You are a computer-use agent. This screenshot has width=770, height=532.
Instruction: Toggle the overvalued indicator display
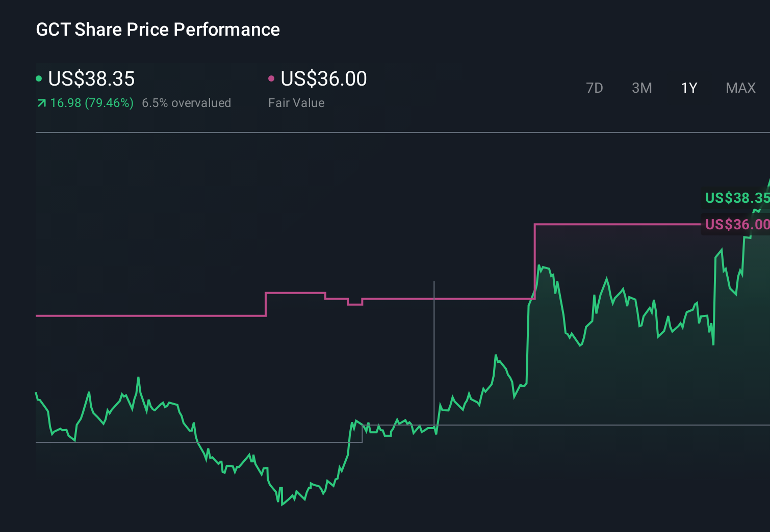point(186,103)
